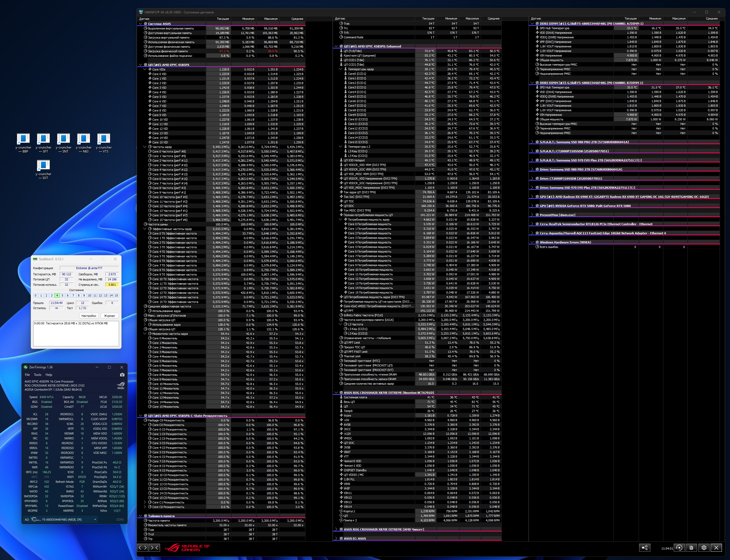Click the Журнал button in TestMem5
The width and height of the screenshot is (730, 560).
point(109,316)
